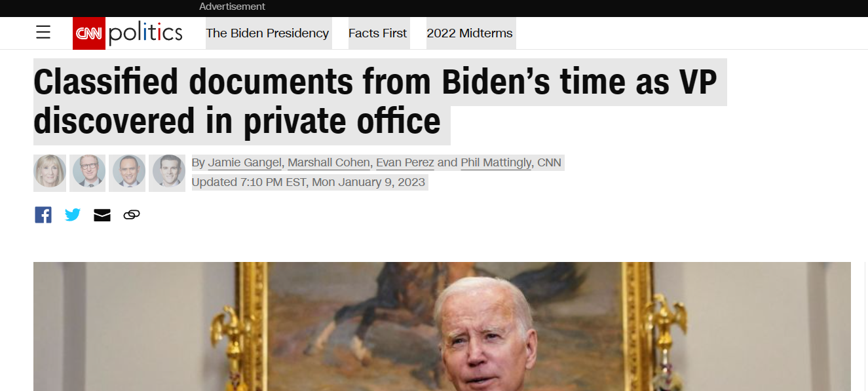868x391 pixels.
Task: Open The Biden Presidency section
Action: (x=267, y=33)
